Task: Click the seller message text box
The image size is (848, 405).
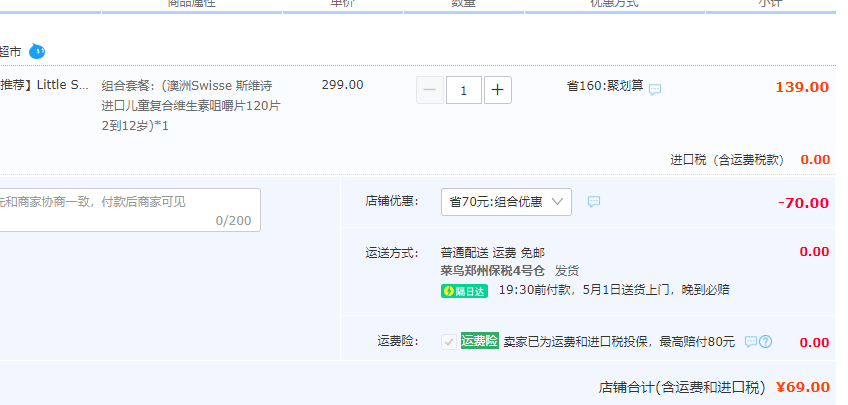Action: tap(129, 210)
